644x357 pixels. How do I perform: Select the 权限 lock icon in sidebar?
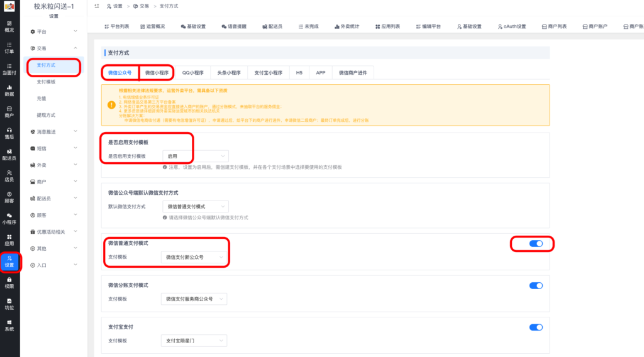point(9,282)
